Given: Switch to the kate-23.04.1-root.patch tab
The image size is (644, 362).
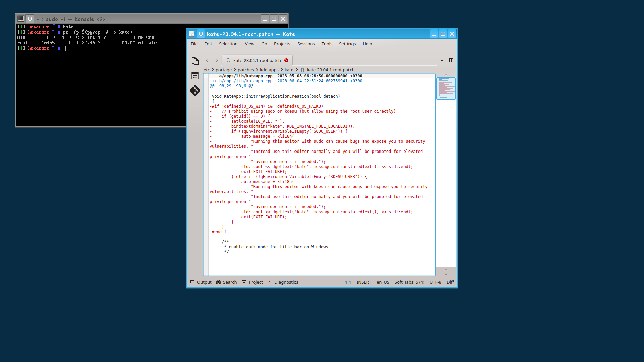Looking at the screenshot, I should [x=257, y=60].
